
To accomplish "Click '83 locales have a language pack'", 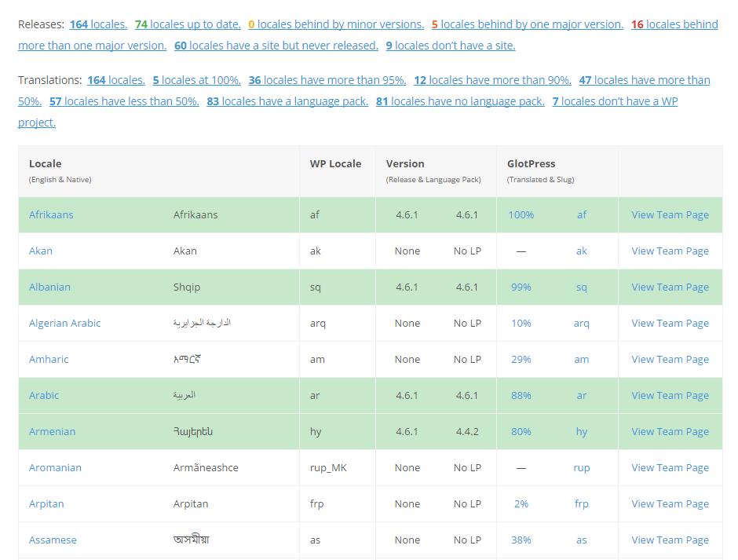I will (x=287, y=102).
